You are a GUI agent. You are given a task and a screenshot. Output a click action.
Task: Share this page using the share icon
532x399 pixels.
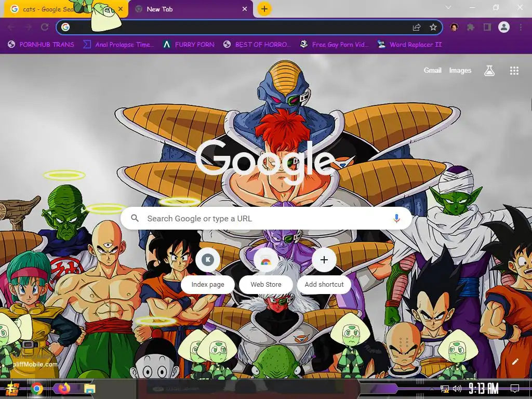(x=417, y=28)
